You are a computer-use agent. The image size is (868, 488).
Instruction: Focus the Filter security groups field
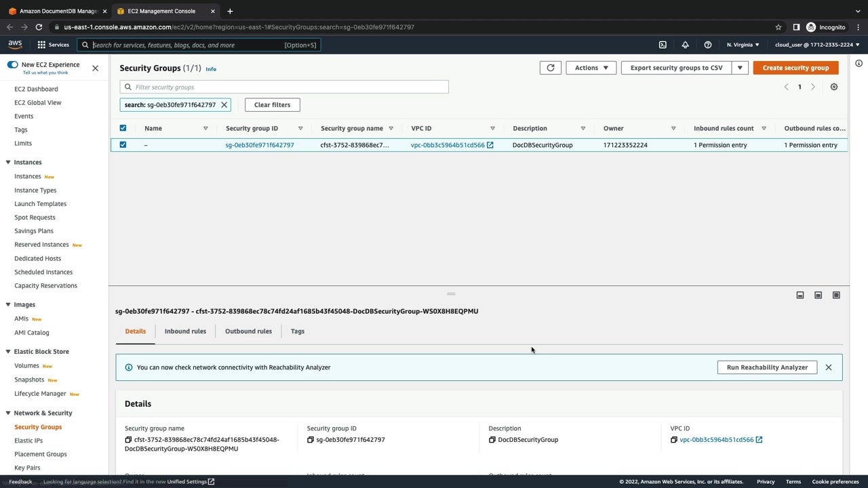pos(284,87)
